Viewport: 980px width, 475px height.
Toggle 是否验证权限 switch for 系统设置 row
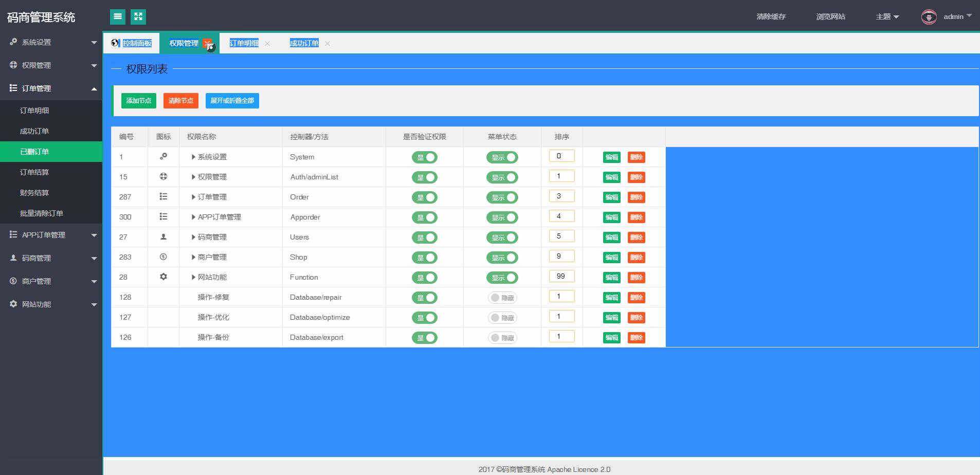click(425, 157)
